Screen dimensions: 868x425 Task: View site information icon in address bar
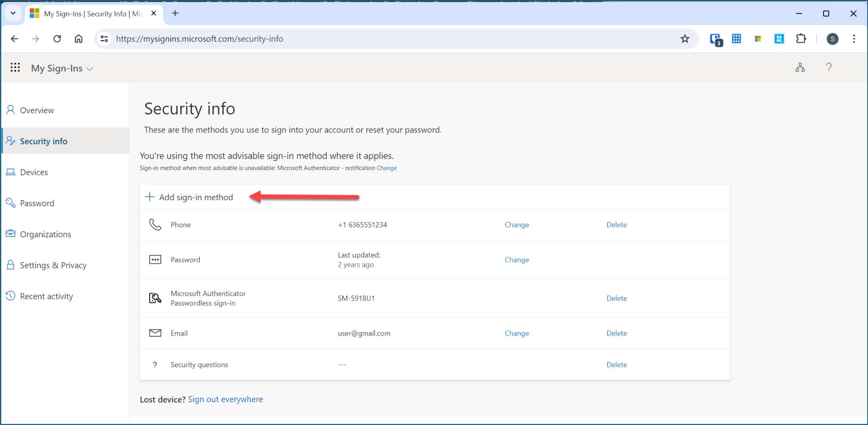[104, 39]
